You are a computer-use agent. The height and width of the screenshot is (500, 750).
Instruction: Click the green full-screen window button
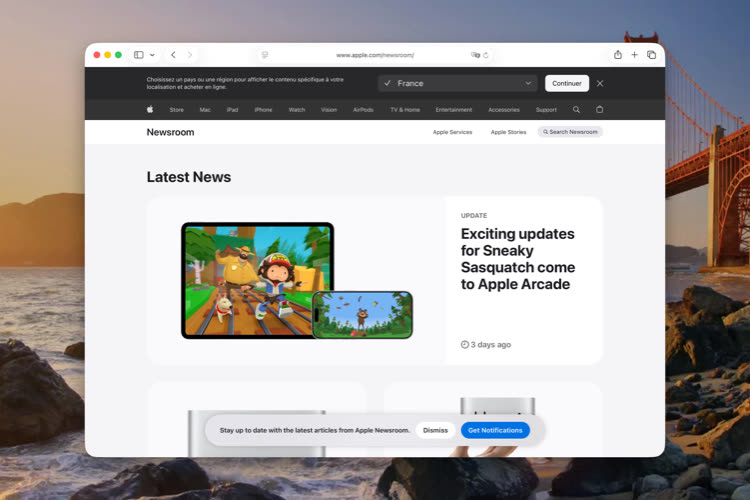(x=119, y=55)
